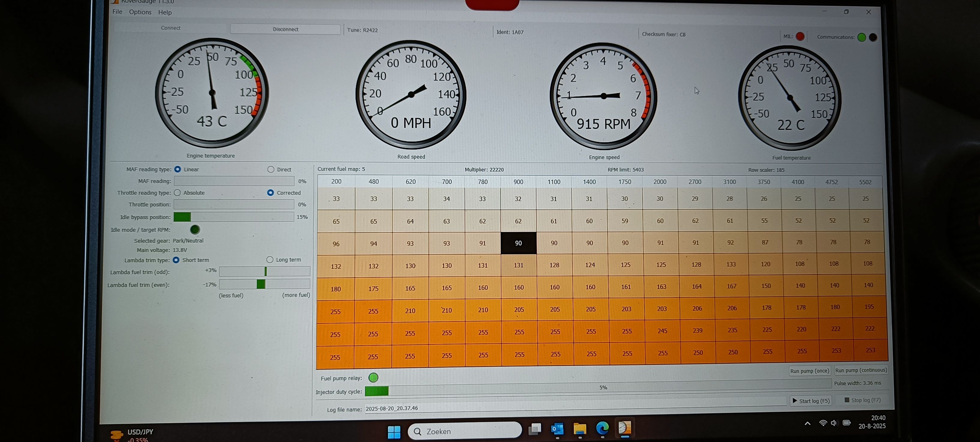Expand hidden system tray icons chevron
The image size is (980, 442).
(x=807, y=423)
